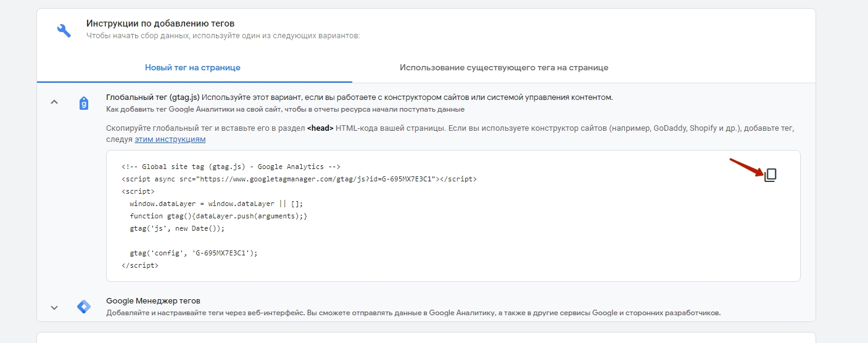
Task: Click the window.dataLayer code line
Action: (217, 204)
